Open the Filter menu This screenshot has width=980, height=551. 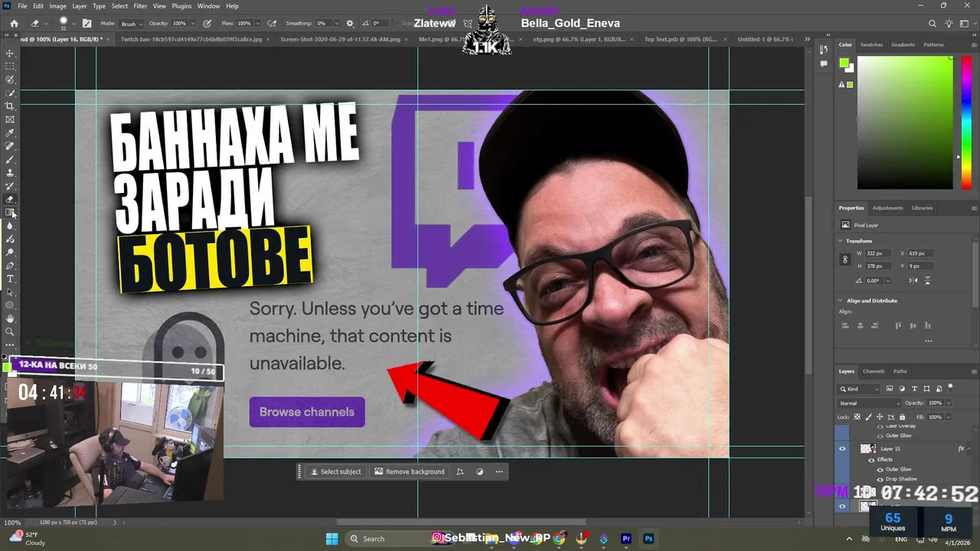pos(140,6)
